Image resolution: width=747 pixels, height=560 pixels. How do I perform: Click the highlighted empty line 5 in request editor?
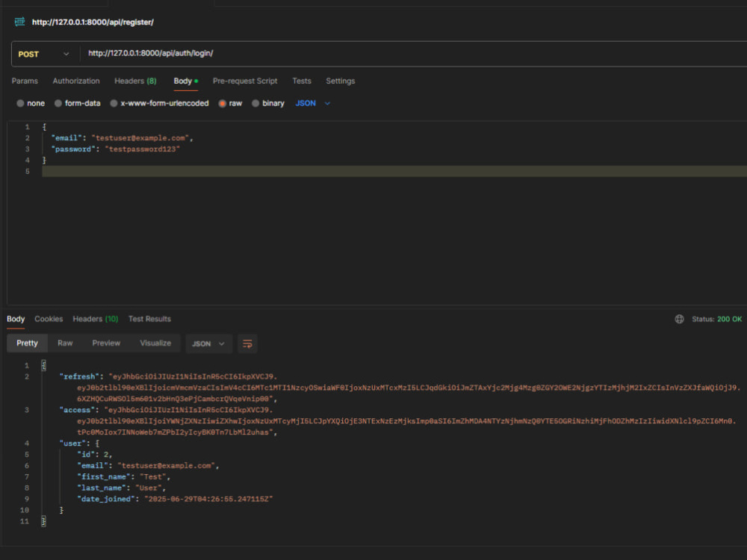[394, 172]
